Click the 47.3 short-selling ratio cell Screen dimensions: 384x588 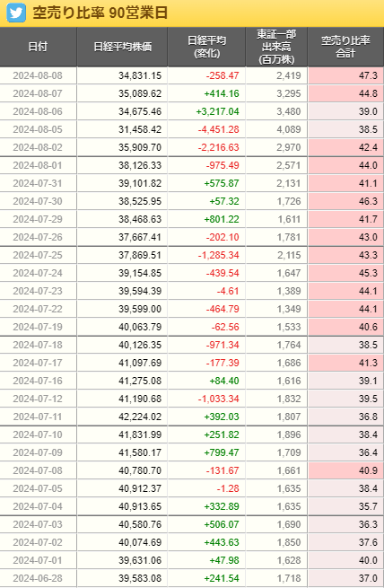345,75
